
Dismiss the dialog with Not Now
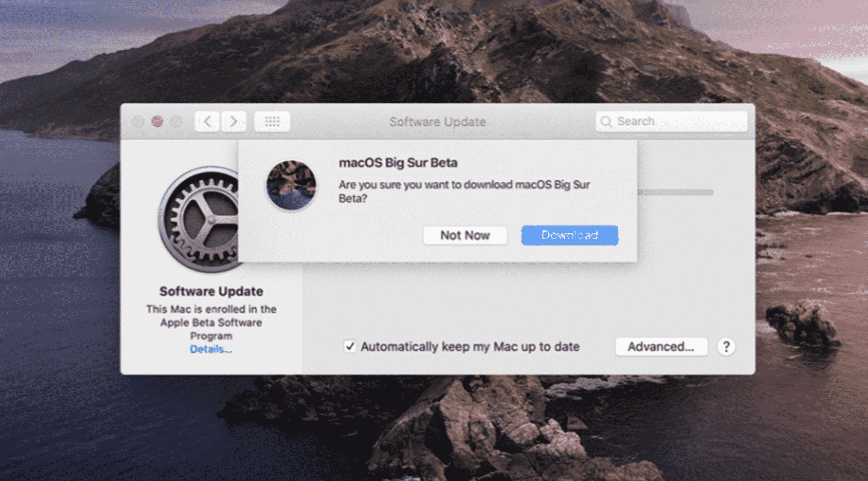(465, 235)
